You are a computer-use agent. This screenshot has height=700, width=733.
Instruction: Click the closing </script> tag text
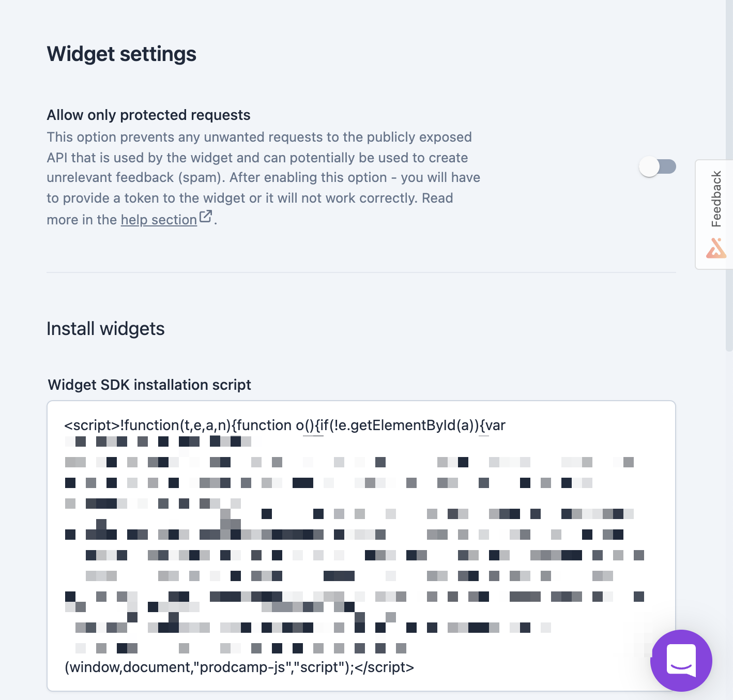pos(384,667)
